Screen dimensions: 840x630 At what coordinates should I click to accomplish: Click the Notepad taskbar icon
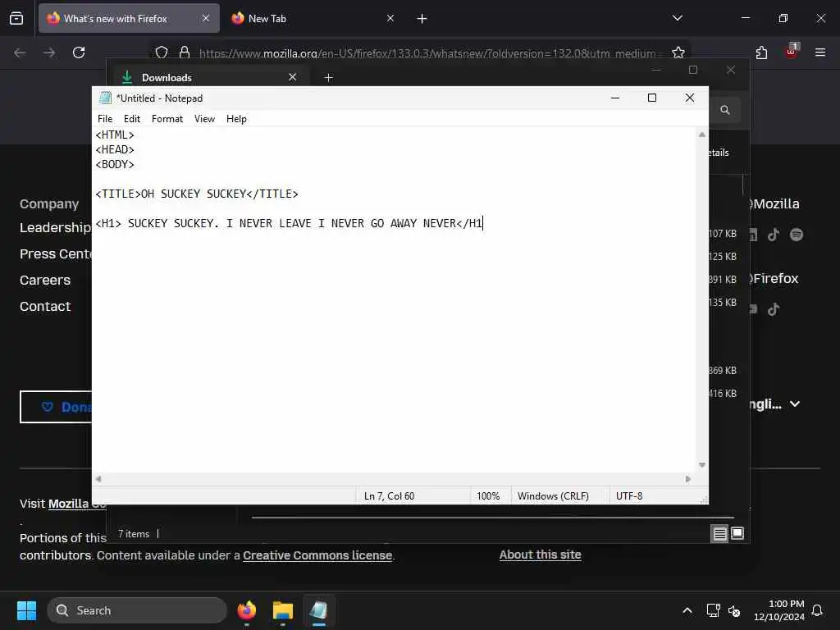pos(319,610)
